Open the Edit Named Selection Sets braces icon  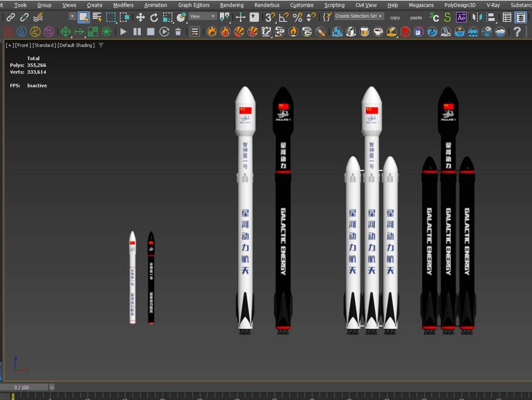[x=327, y=17]
